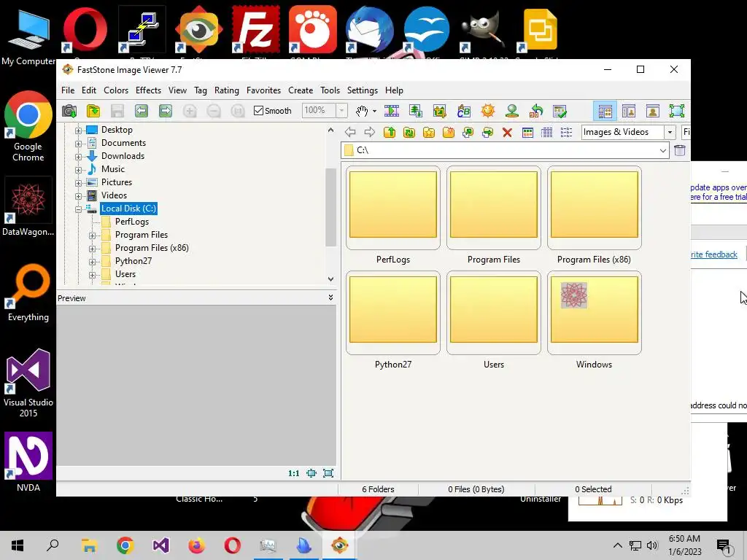Image resolution: width=747 pixels, height=560 pixels.
Task: Click the Open File folder icon
Action: coord(93,111)
